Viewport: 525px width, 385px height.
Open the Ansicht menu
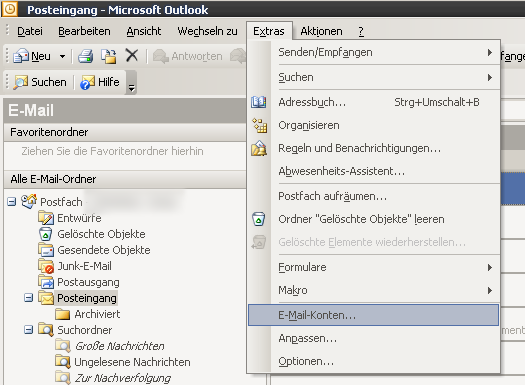click(144, 31)
